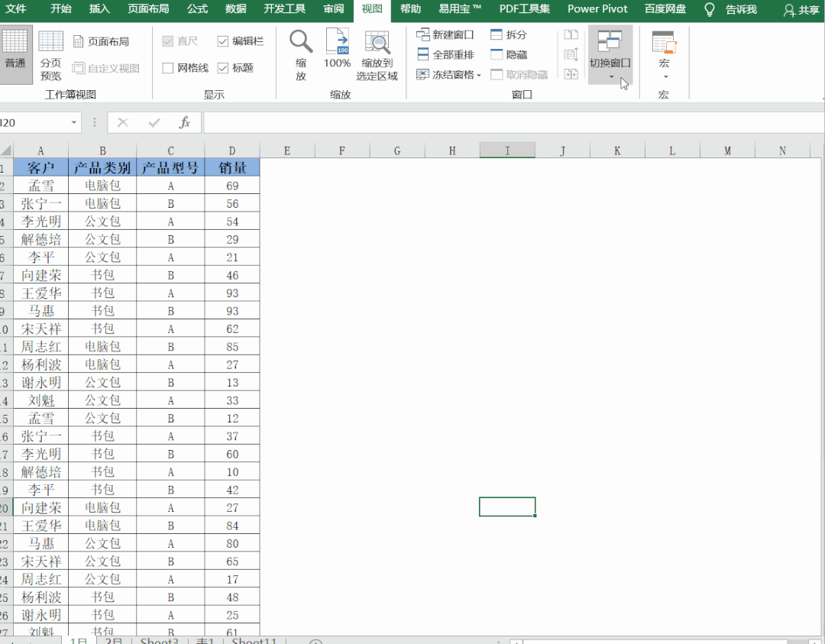
Task: Toggle the Formula Bar (编辑栏) checkbox
Action: tap(223, 41)
